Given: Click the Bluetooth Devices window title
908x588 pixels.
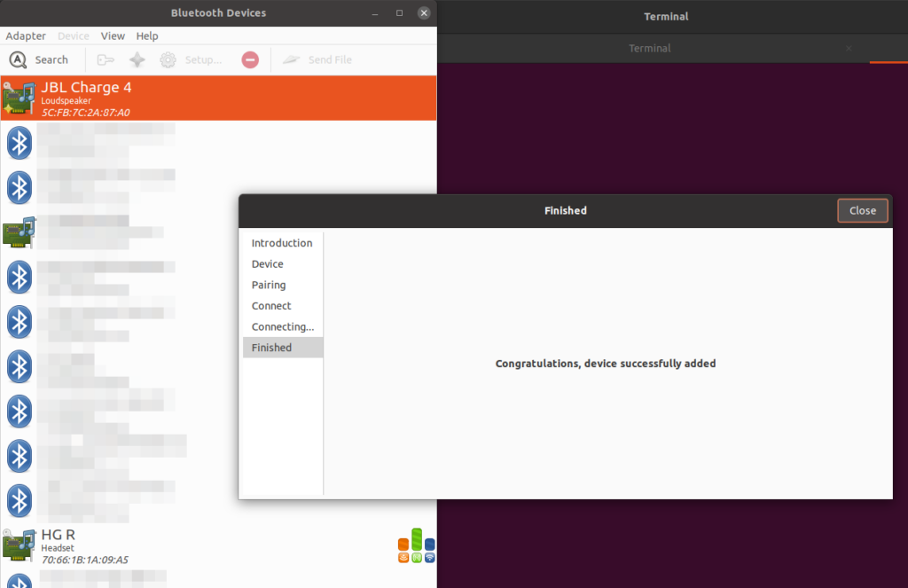Looking at the screenshot, I should (x=218, y=12).
